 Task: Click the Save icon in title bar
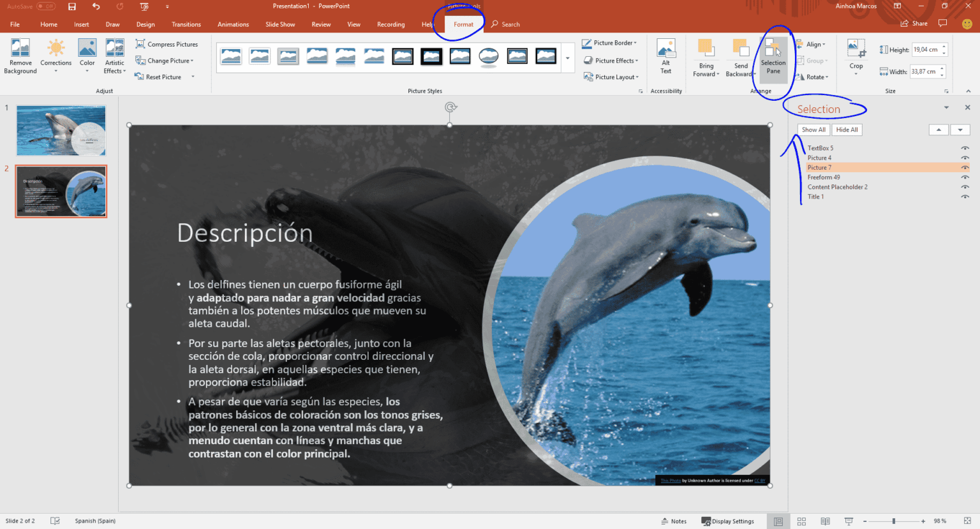coord(72,6)
